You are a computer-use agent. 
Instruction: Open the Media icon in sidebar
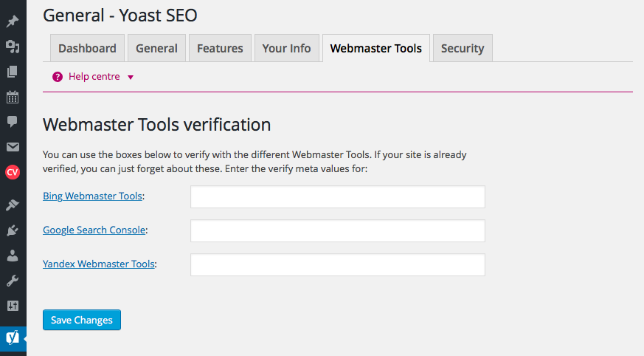13,47
